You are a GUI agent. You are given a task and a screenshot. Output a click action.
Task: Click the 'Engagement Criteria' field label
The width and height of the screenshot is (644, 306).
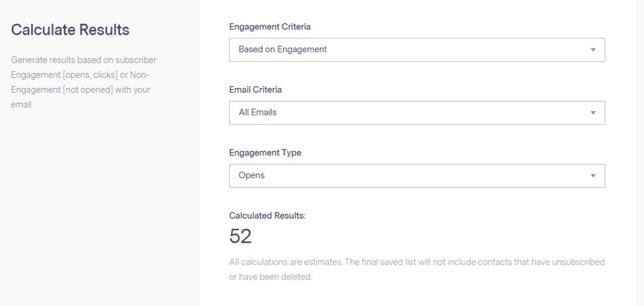tap(270, 27)
